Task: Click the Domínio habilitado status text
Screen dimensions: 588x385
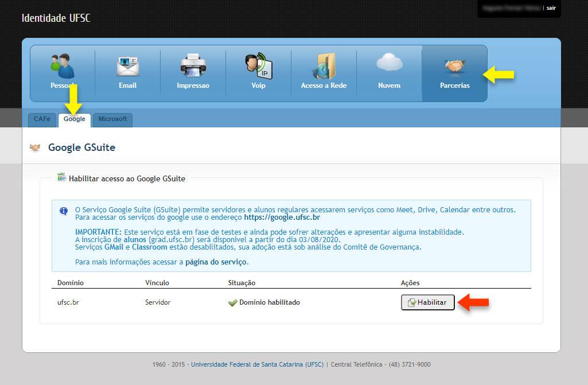Action: pyautogui.click(x=270, y=302)
